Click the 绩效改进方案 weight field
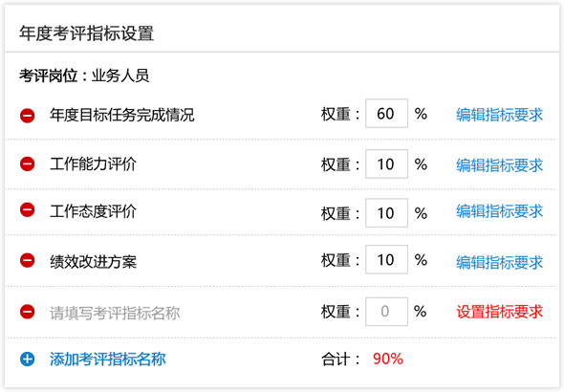564x392 pixels. (x=386, y=260)
